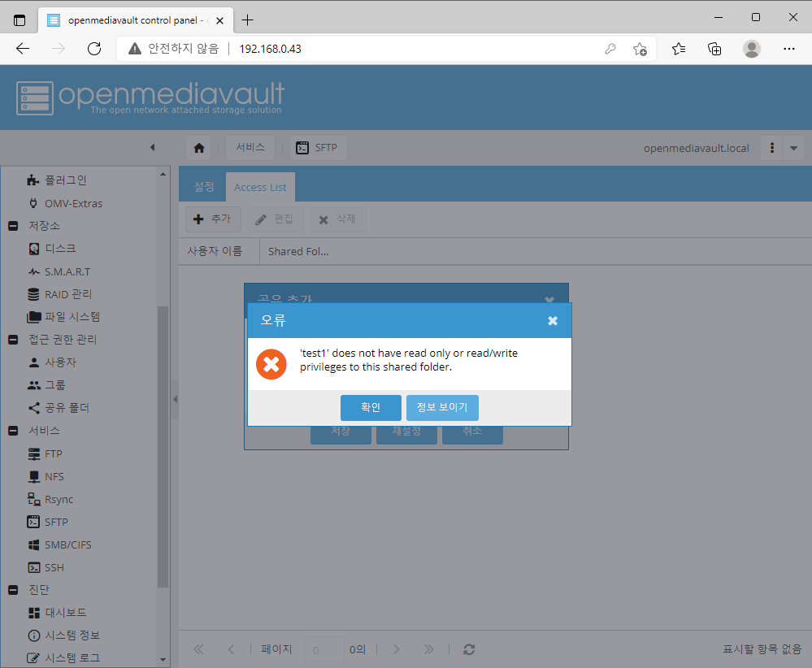
Task: Open the FTP service page
Action: pyautogui.click(x=45, y=454)
